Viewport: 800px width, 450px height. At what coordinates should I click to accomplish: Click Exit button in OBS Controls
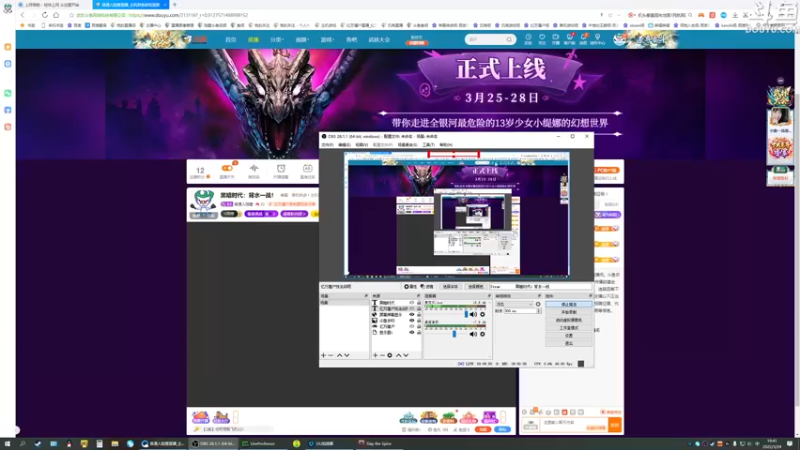click(569, 343)
